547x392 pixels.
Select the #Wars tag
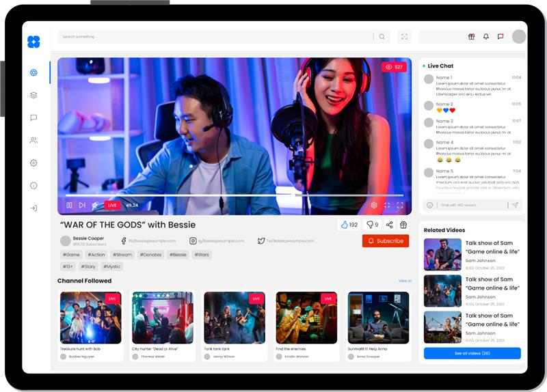202,255
